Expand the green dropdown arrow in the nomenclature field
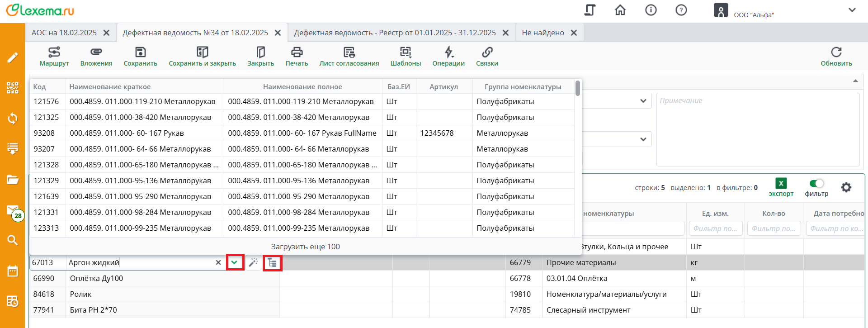Viewport: 868px width, 328px height. (234, 262)
